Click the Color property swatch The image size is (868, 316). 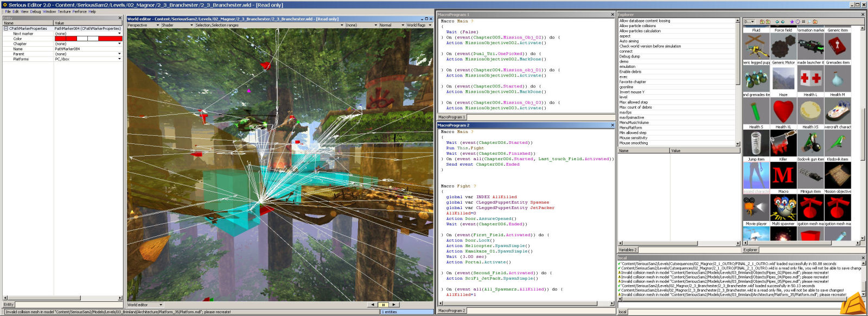[88, 39]
